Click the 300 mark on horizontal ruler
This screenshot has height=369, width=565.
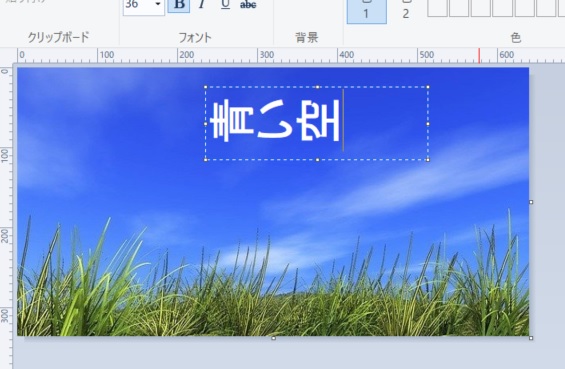click(266, 55)
